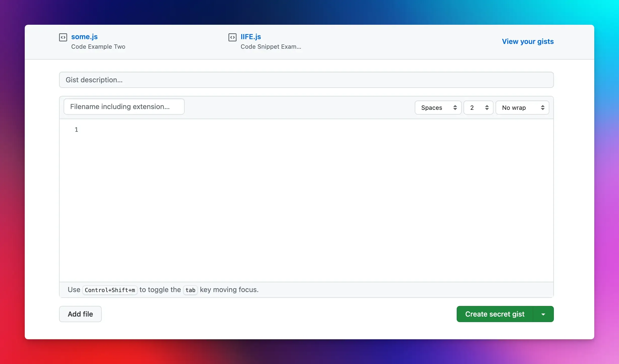Select the filename including extension field
619x364 pixels.
(x=124, y=107)
